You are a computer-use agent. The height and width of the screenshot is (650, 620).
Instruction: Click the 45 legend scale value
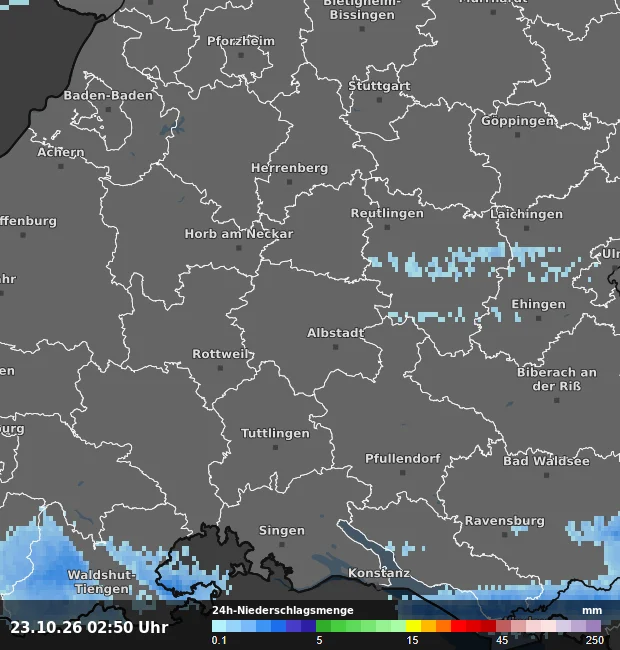502,640
